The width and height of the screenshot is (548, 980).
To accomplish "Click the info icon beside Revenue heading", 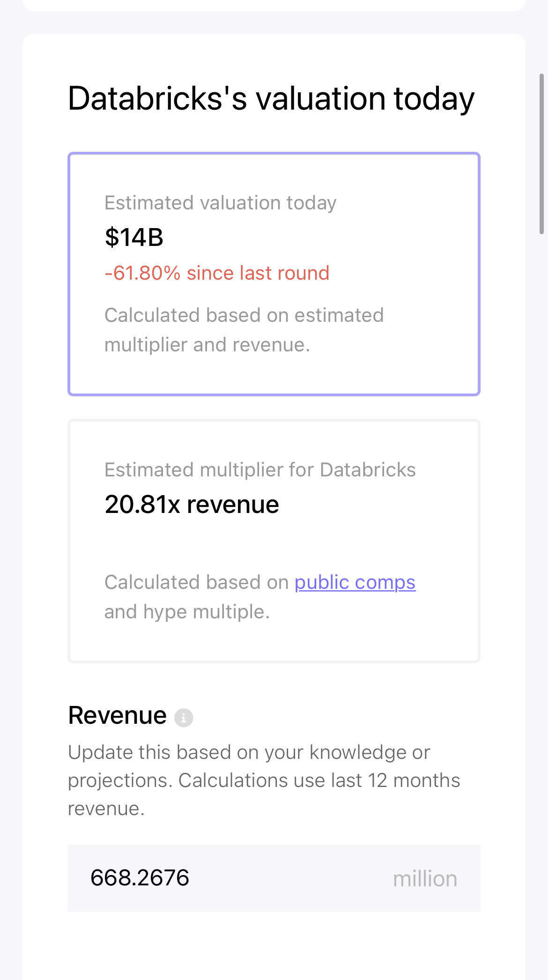I will pyautogui.click(x=184, y=717).
